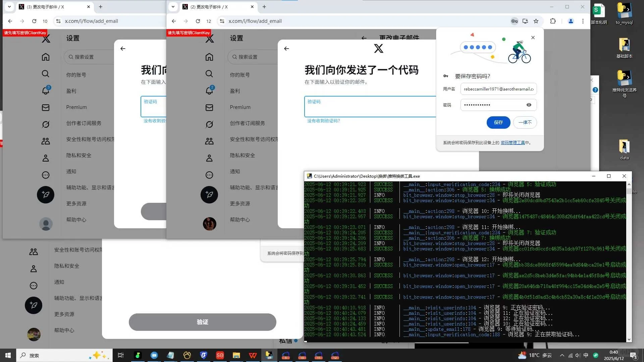Open Chrome password manager key icon
Viewport: 644px width, 362px height.
pos(515,21)
